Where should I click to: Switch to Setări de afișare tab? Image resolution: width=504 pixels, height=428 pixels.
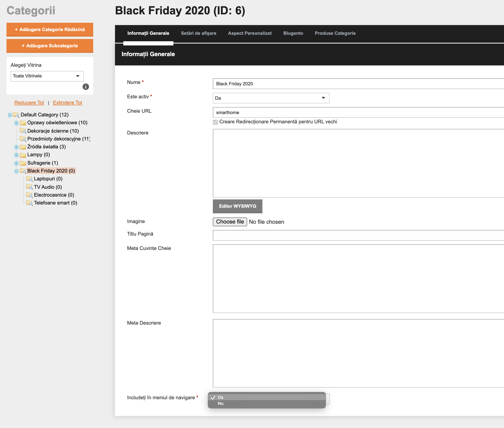coord(198,33)
